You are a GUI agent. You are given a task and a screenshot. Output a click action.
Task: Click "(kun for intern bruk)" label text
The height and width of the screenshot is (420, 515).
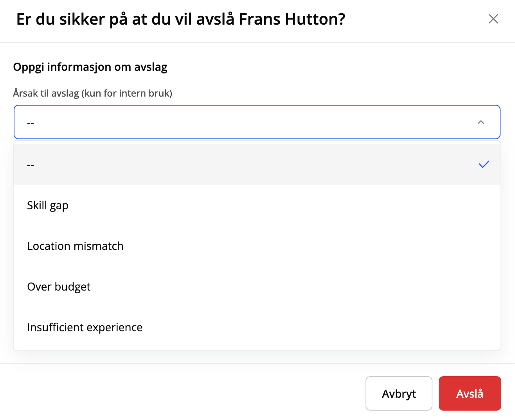[x=127, y=93]
